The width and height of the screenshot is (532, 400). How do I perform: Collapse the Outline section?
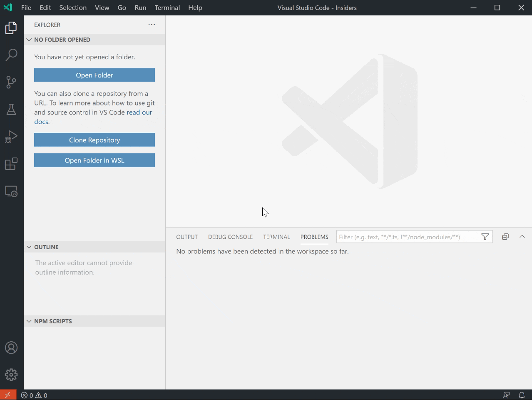pyautogui.click(x=29, y=247)
